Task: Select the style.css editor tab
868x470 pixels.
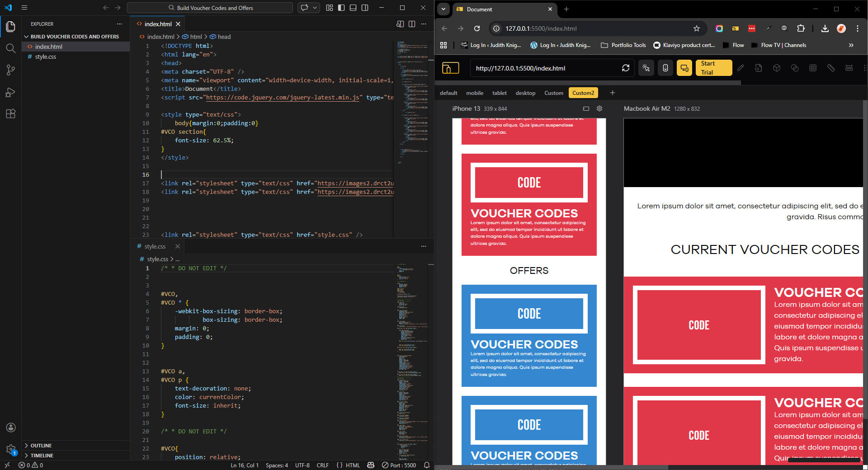Action: [x=155, y=246]
